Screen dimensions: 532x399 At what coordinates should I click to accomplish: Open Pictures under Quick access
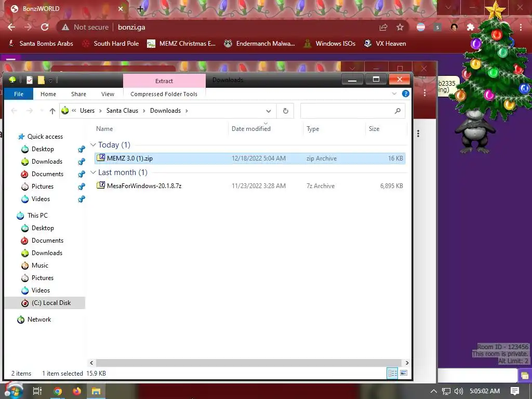pos(43,187)
